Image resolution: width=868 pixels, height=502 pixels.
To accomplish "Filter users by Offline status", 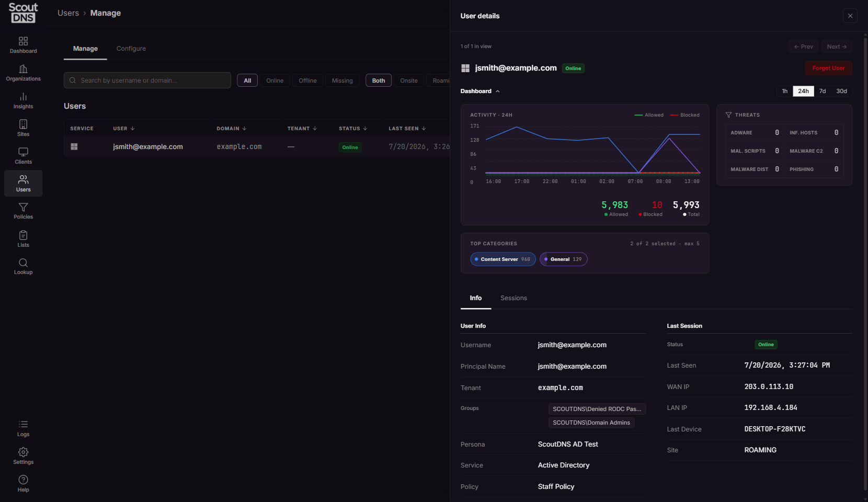I will pos(307,81).
